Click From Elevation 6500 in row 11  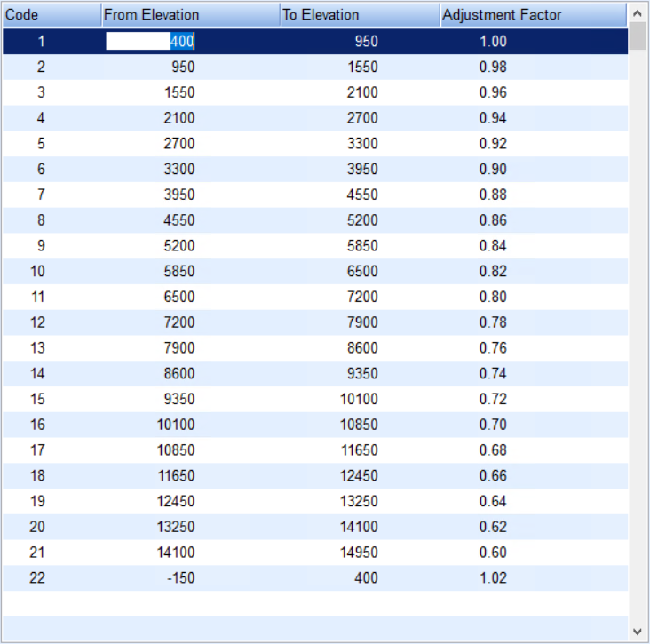(179, 297)
